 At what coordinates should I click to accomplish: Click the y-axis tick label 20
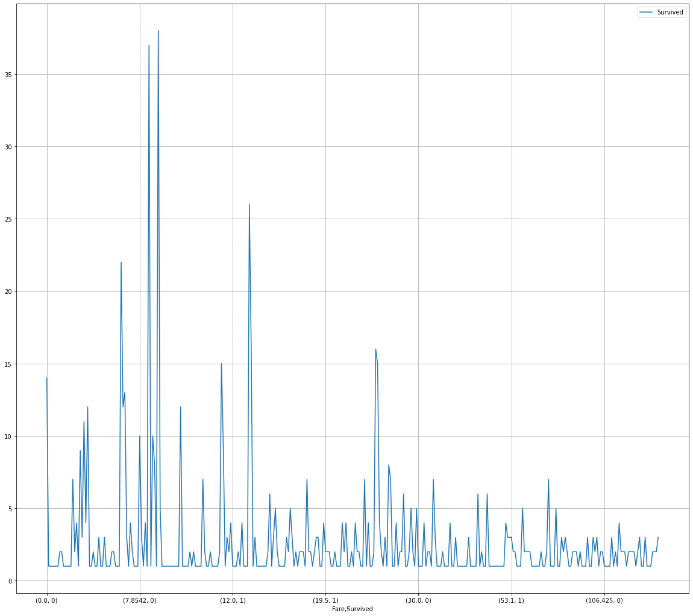8,292
